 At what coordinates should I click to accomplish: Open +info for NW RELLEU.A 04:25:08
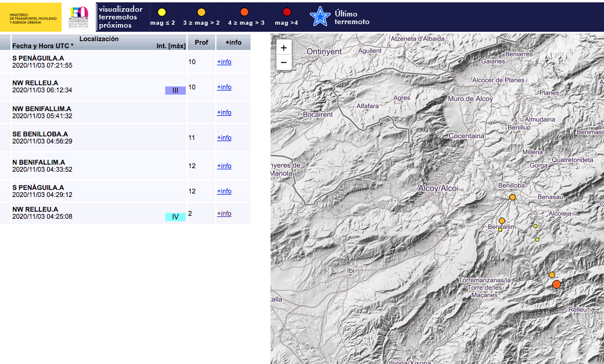pos(224,213)
